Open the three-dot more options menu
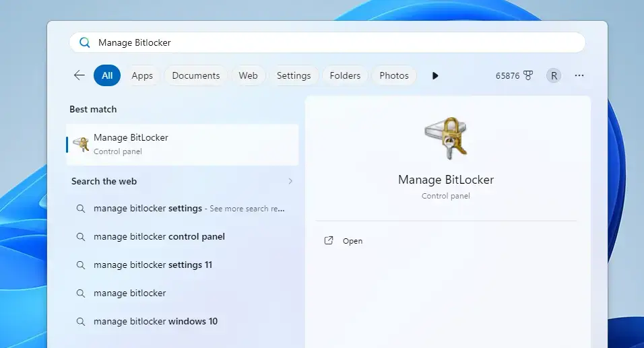This screenshot has height=348, width=644. coord(579,75)
